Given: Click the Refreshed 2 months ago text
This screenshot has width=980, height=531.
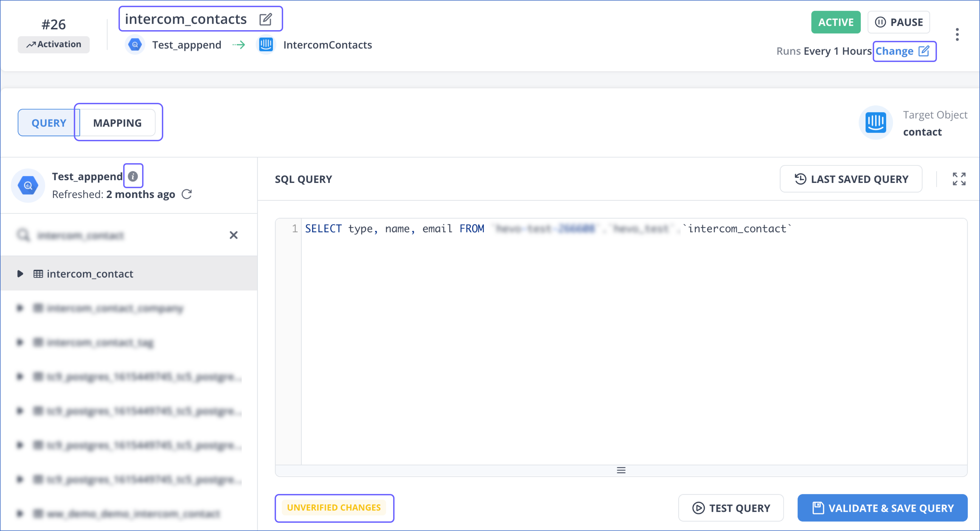Looking at the screenshot, I should (x=113, y=194).
